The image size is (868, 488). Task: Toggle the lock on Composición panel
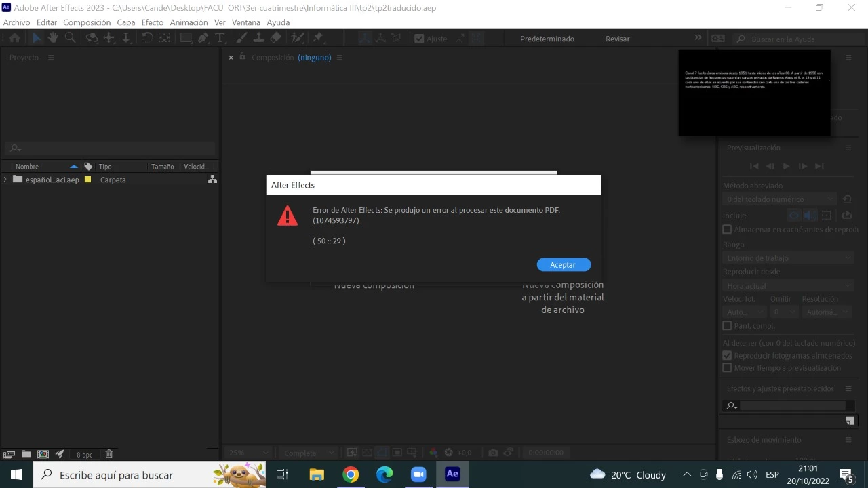pyautogui.click(x=243, y=57)
